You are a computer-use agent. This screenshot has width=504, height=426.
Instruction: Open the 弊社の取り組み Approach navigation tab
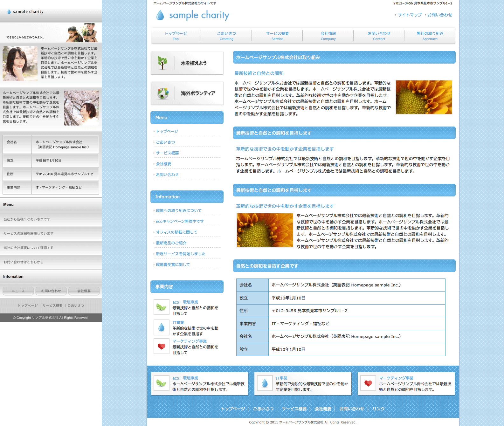[430, 36]
